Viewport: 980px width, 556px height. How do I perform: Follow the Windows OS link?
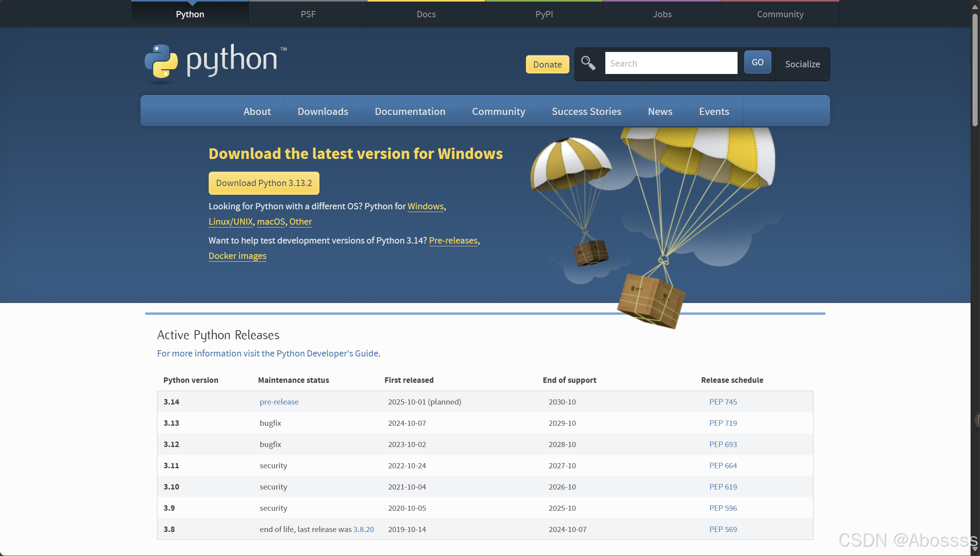click(x=425, y=206)
